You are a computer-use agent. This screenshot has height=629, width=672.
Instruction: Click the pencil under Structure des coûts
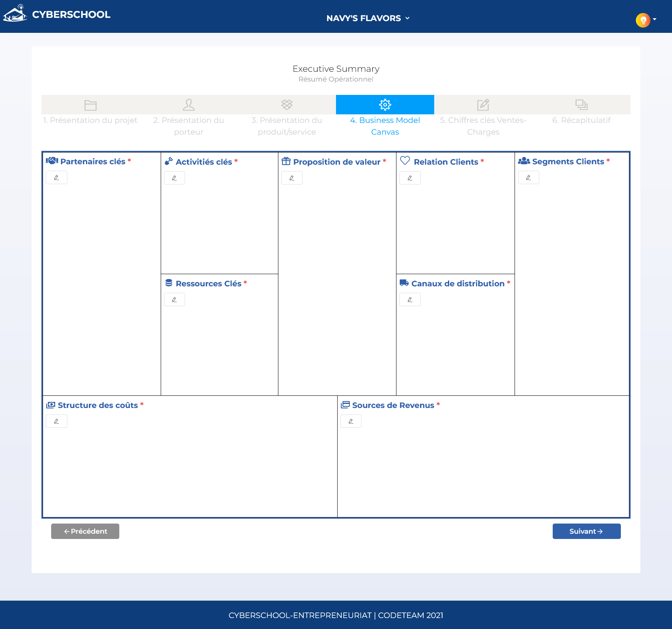(56, 421)
